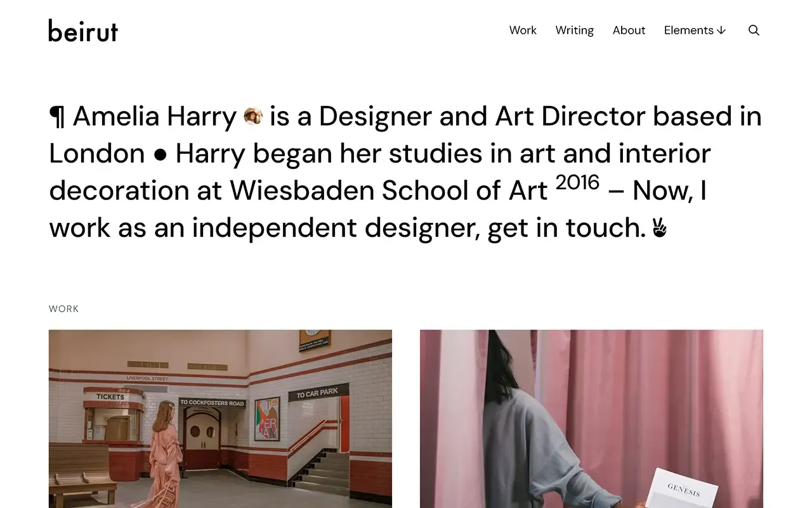
Task: Click the "get in touch" text
Action: 566,227
